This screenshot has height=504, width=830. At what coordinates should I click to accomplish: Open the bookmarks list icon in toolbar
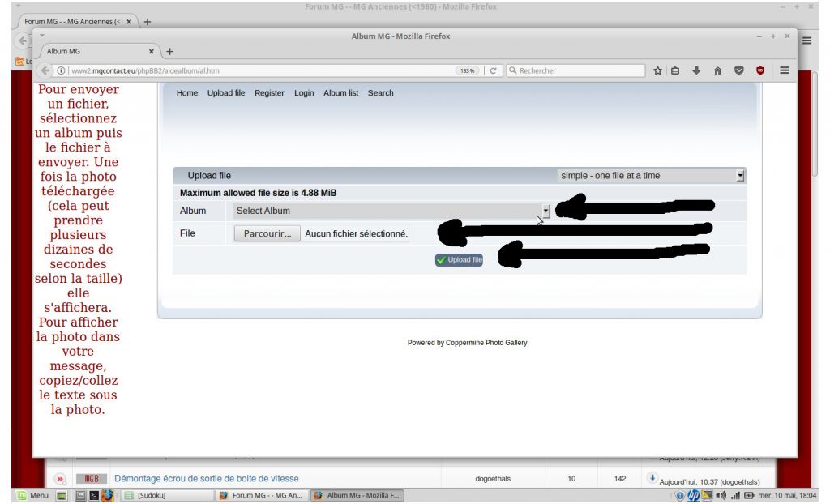pyautogui.click(x=675, y=70)
